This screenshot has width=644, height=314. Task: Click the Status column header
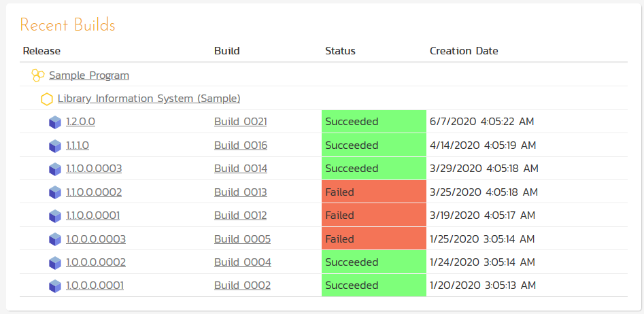(340, 51)
